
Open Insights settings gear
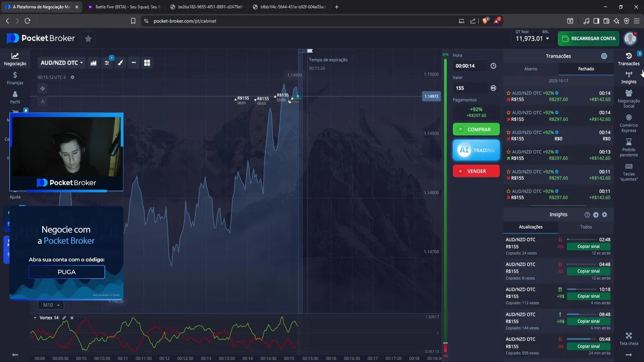coord(605,215)
